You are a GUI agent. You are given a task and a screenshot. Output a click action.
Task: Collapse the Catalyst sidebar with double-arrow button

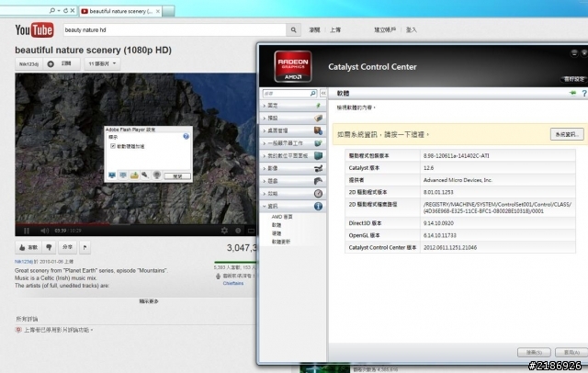323,93
